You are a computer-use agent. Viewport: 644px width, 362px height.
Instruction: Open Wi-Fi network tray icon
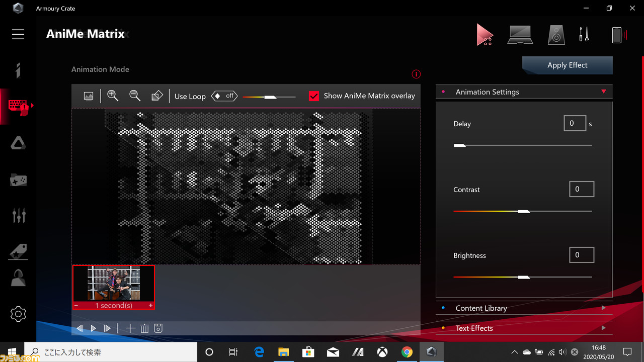tap(551, 352)
